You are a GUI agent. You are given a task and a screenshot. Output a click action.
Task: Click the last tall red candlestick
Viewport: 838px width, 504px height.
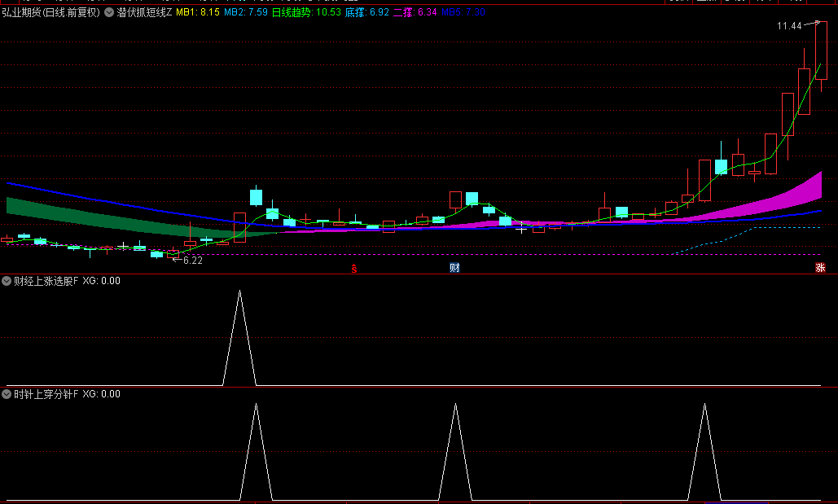(821, 50)
